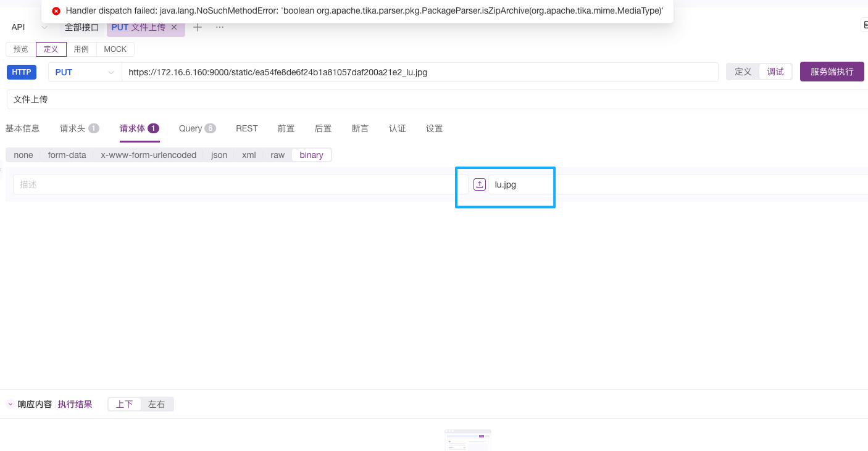The width and height of the screenshot is (868, 451).
Task: Add a new tab with plus icon
Action: (198, 27)
